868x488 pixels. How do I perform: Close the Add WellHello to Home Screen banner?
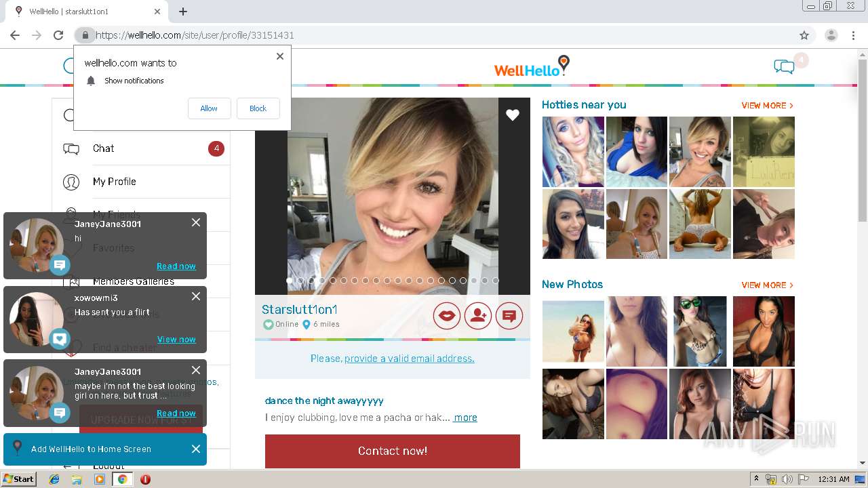[x=196, y=449]
